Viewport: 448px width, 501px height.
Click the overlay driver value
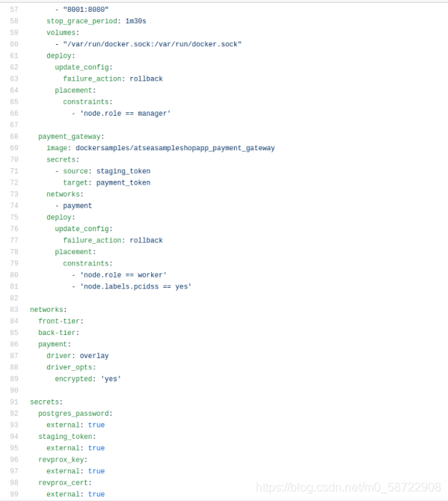tap(94, 356)
